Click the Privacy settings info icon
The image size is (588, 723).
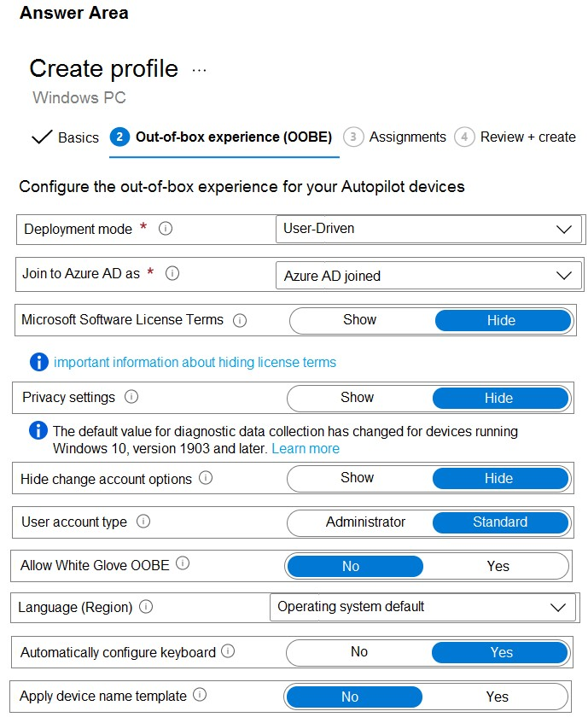point(131,397)
